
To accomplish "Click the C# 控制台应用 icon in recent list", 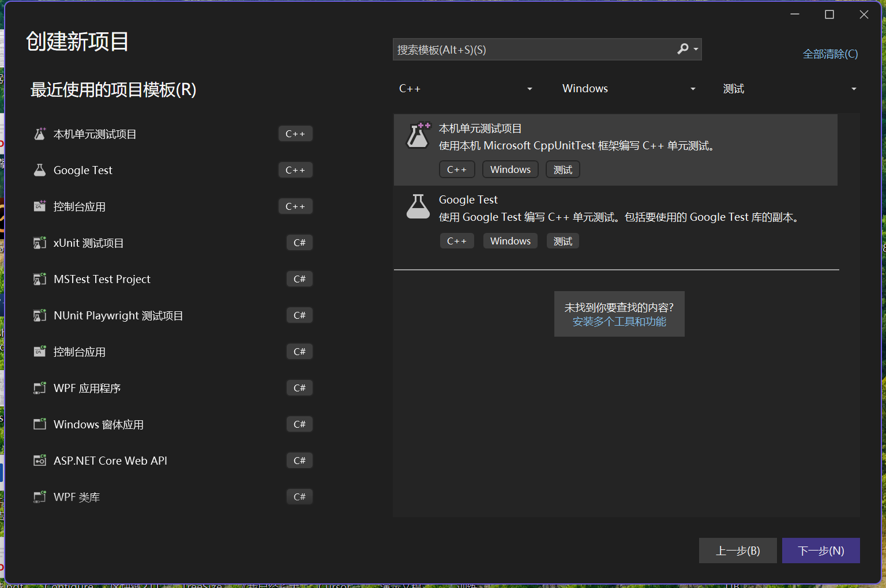I will [40, 352].
